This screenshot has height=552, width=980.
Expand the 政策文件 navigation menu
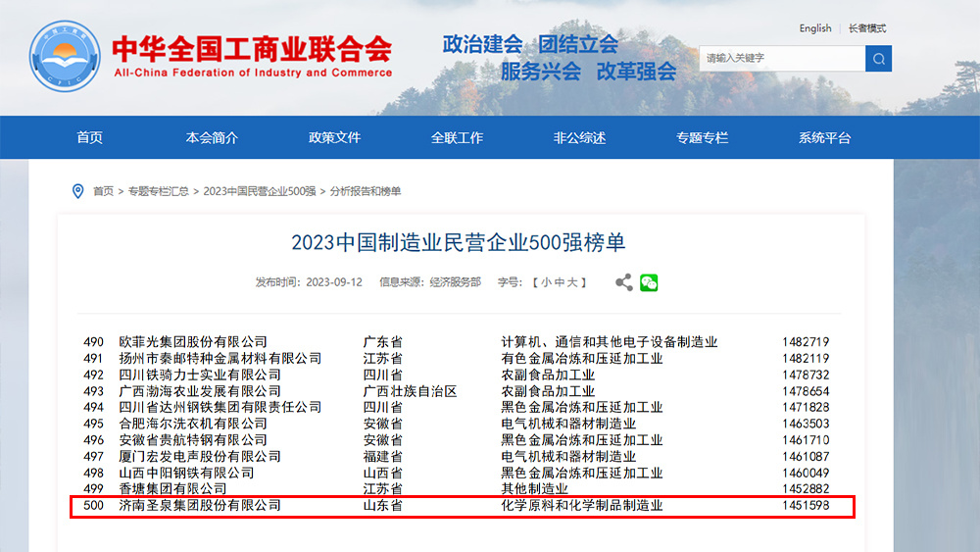[334, 138]
